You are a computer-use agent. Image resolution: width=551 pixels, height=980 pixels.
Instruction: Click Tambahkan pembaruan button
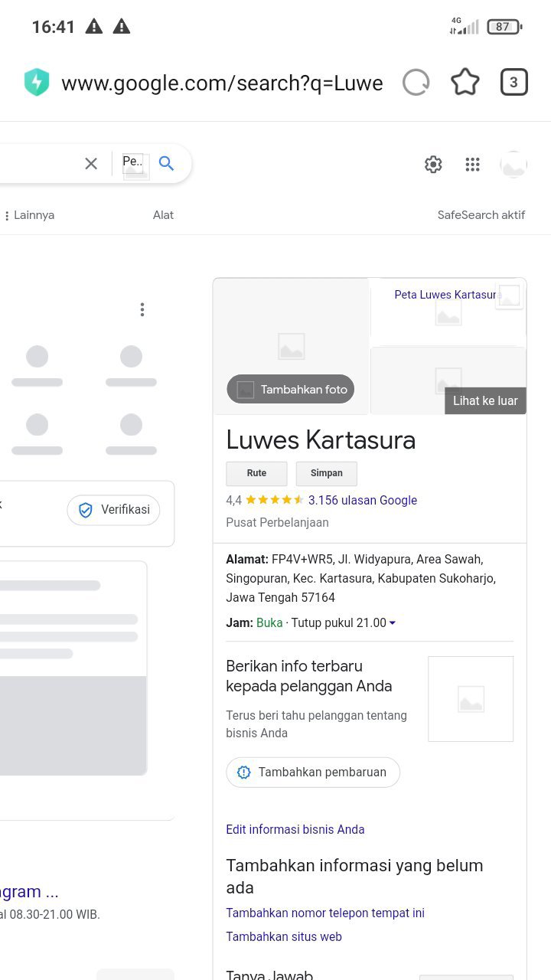[x=313, y=772]
